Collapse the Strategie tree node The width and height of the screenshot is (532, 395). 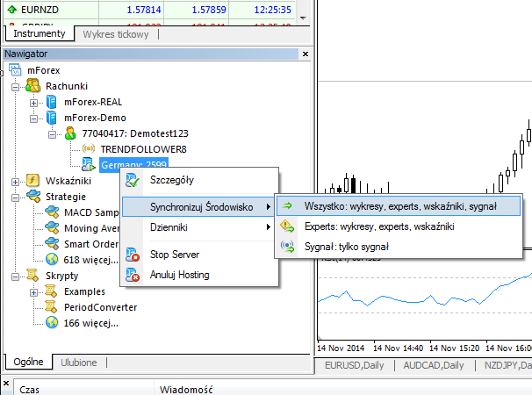click(x=15, y=197)
